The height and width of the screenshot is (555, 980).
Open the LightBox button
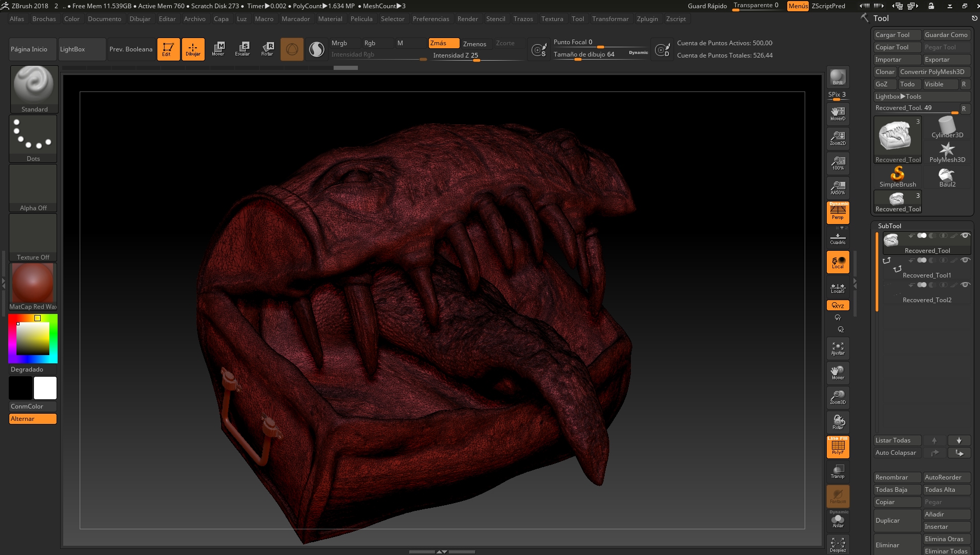(82, 49)
